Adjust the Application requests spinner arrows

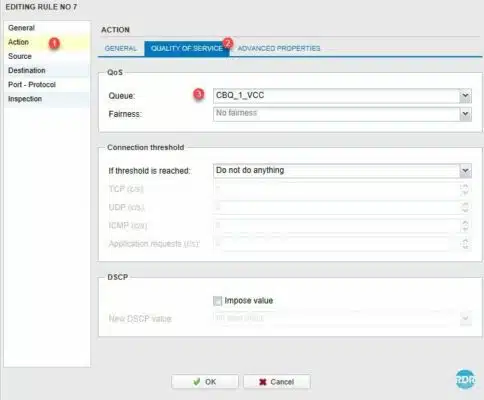pos(465,244)
